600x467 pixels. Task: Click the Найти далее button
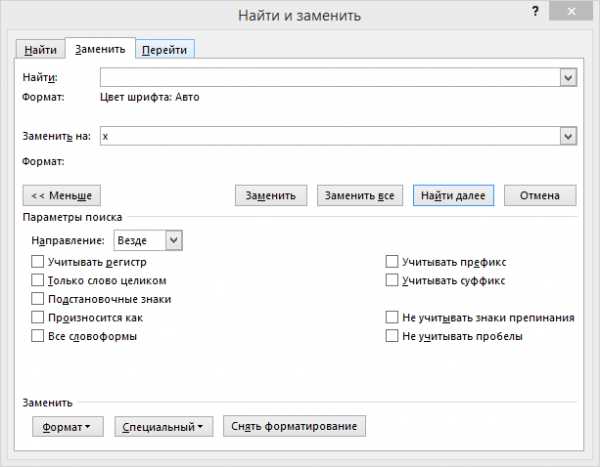(453, 196)
